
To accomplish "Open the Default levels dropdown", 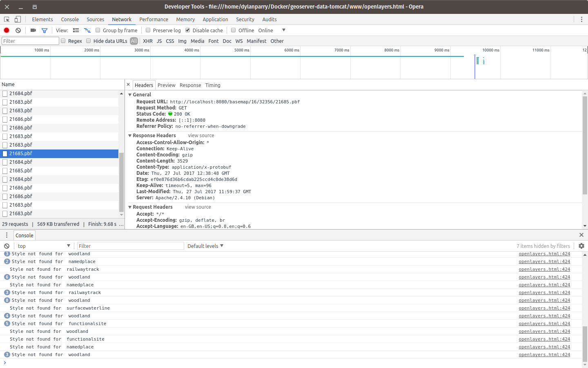I will pos(205,245).
